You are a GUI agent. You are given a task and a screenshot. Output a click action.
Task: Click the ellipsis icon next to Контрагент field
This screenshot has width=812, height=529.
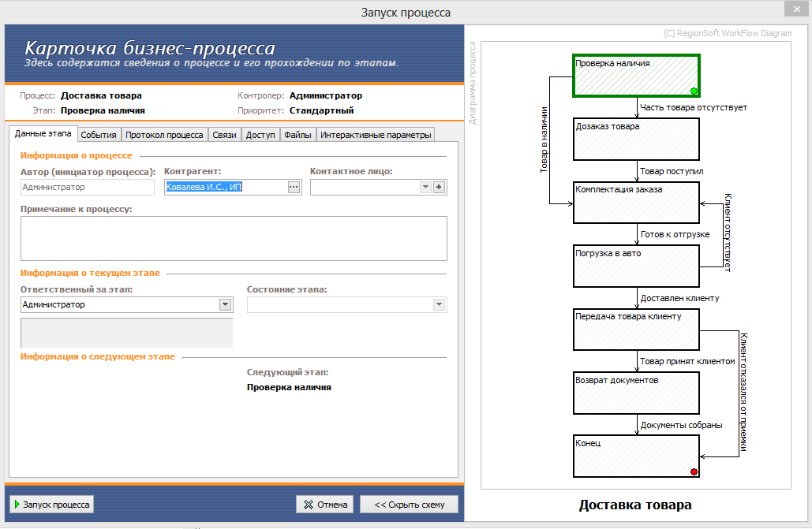tap(294, 186)
